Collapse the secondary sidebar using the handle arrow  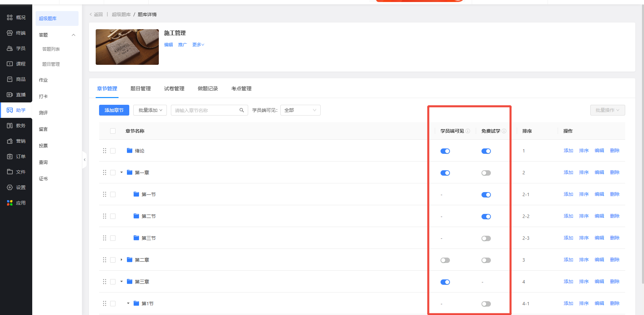[85, 160]
